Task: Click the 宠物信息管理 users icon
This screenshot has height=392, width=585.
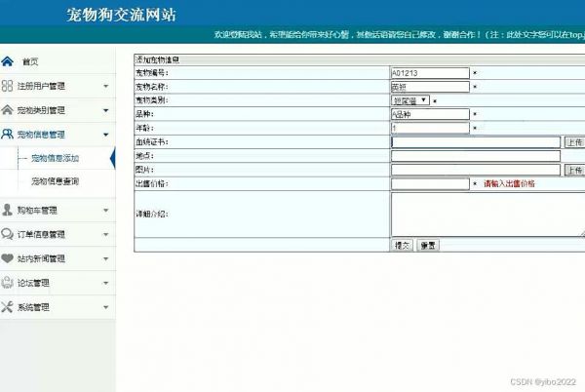Action: pos(8,135)
